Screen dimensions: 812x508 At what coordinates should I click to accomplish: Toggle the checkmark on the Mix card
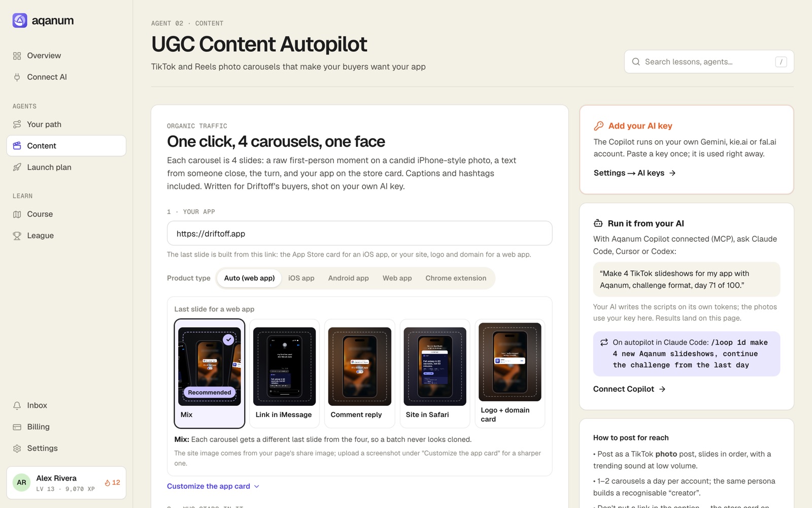coord(228,339)
